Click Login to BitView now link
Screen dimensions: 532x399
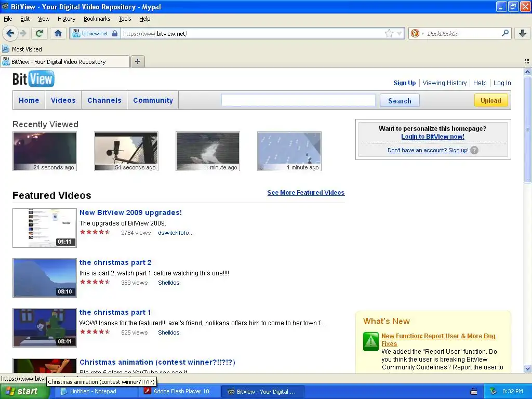[x=433, y=137]
